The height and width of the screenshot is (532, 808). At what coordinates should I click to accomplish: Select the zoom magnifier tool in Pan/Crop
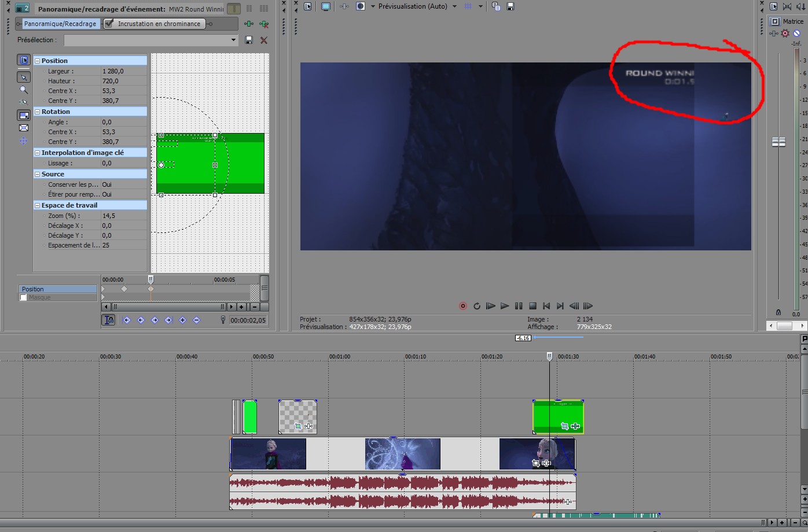24,90
